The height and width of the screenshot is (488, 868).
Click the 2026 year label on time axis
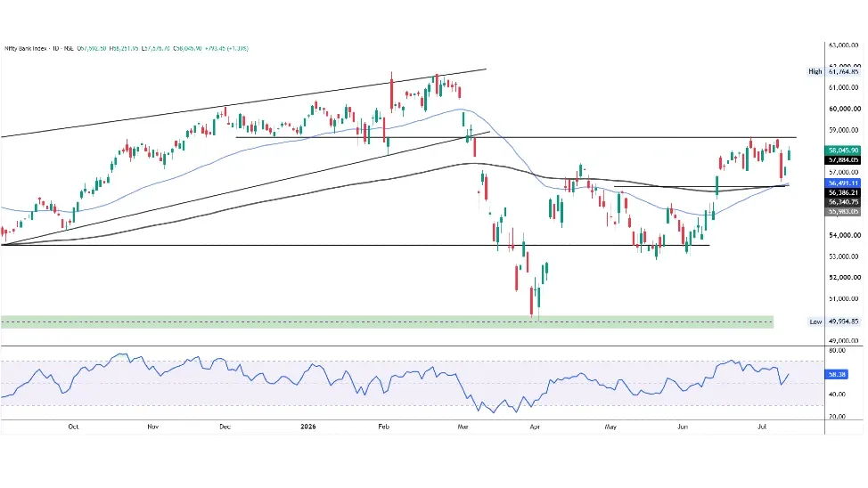pos(307,427)
